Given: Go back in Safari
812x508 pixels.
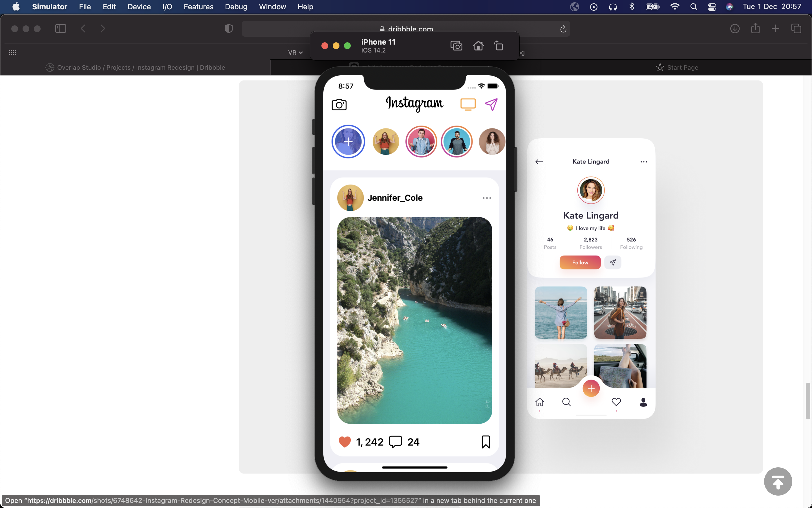Looking at the screenshot, I should click(83, 29).
